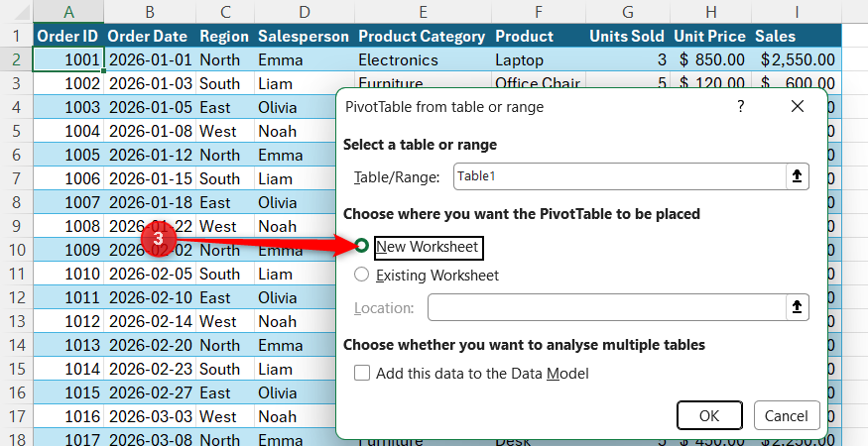The image size is (868, 446).
Task: Select cell with Order ID 1017
Action: [68, 439]
